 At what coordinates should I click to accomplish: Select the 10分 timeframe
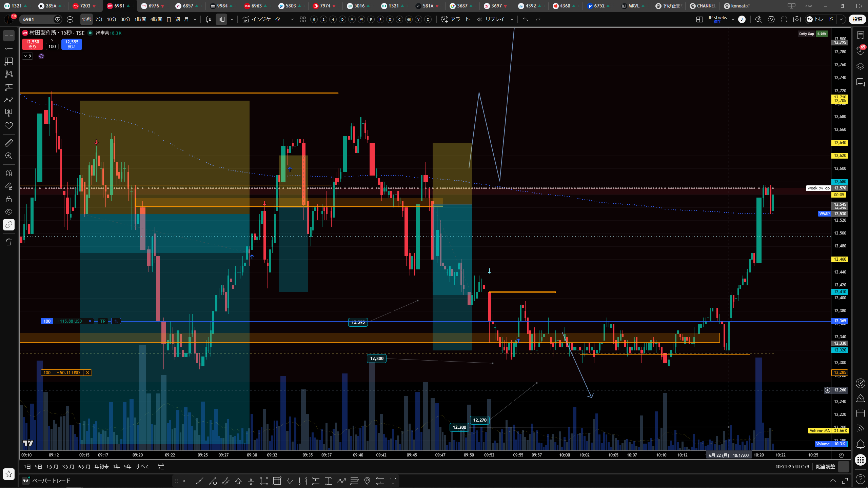tap(112, 19)
